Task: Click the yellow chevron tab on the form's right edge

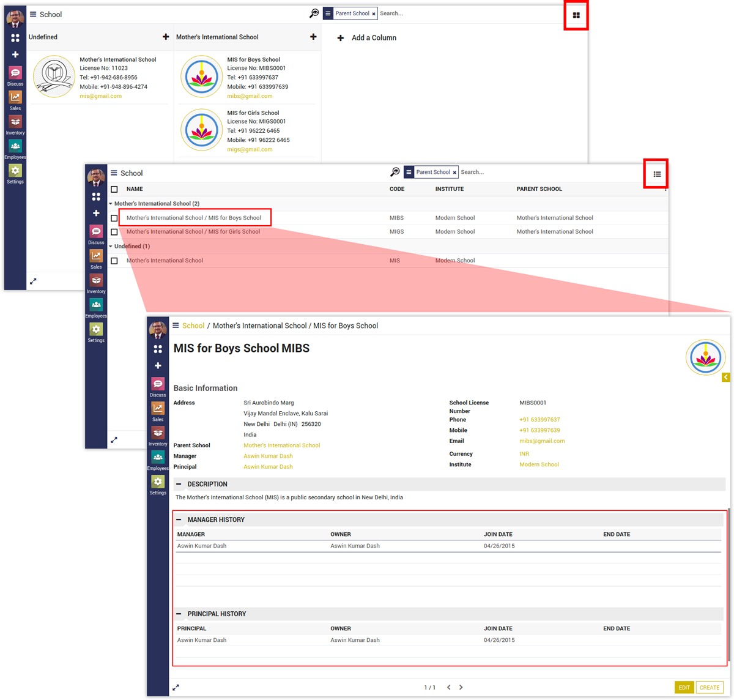Action: [x=725, y=378]
